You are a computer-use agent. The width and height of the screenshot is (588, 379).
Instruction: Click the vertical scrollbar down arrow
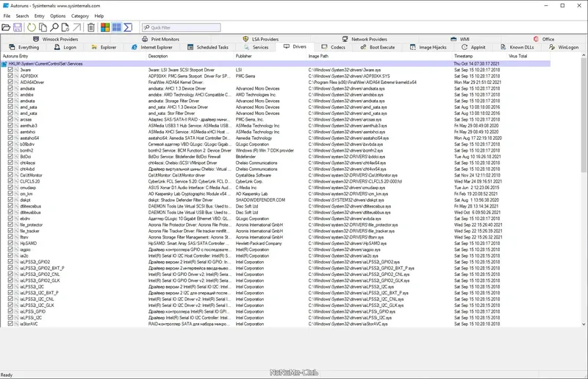pos(584,324)
